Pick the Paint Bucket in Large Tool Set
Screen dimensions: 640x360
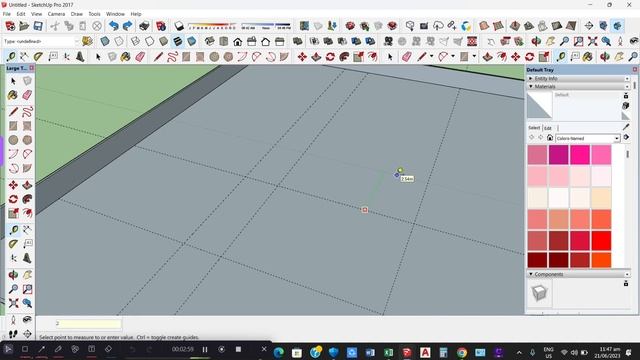click(13, 95)
